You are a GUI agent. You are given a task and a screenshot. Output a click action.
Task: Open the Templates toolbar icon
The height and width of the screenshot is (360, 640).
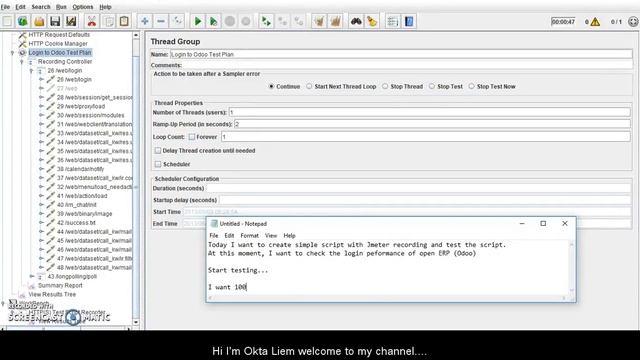click(23, 21)
